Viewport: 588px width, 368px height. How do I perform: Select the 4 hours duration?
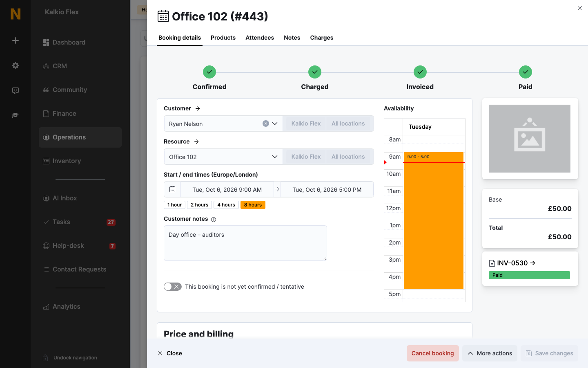coord(226,205)
